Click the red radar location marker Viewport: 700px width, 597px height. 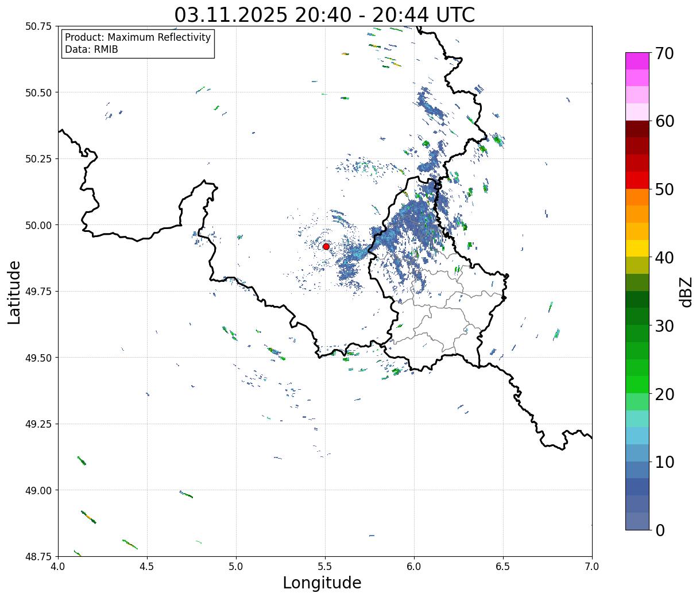(x=326, y=246)
